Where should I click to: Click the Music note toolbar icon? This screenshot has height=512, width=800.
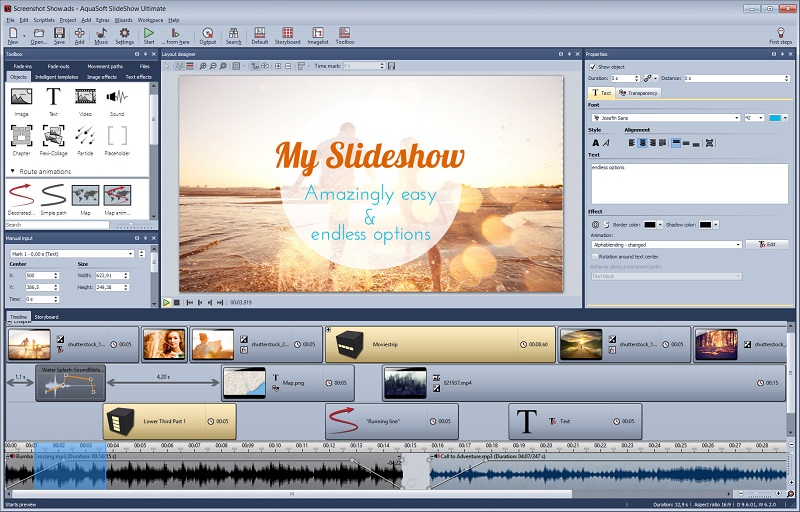pos(101,34)
